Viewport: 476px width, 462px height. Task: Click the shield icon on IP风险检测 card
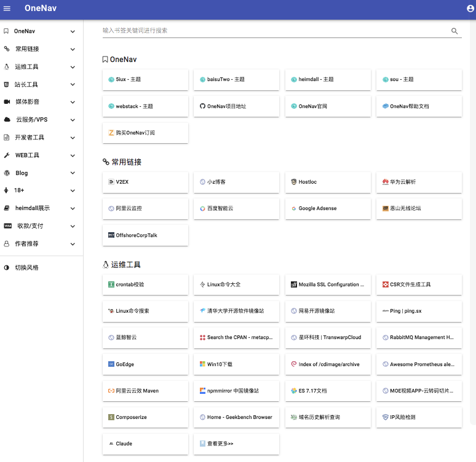[385, 417]
